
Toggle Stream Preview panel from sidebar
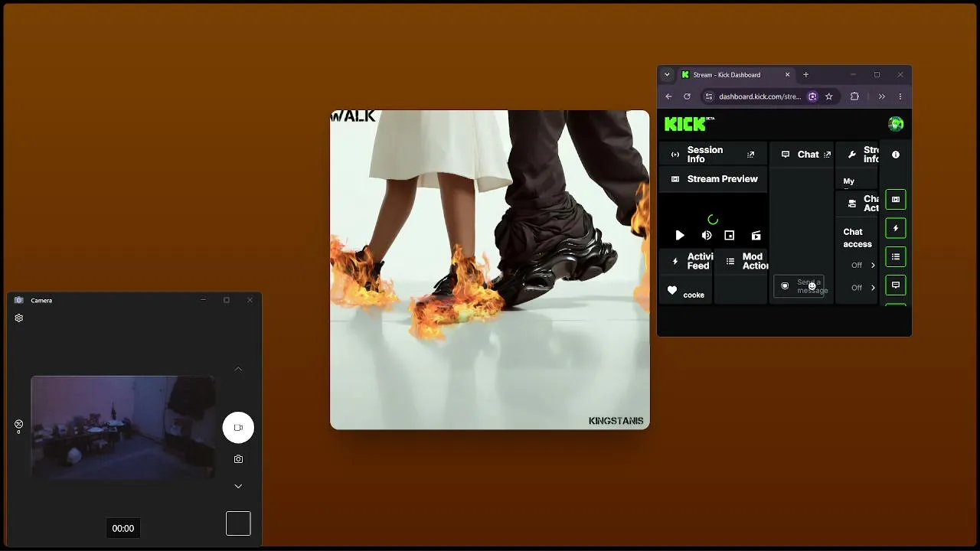coord(896,200)
